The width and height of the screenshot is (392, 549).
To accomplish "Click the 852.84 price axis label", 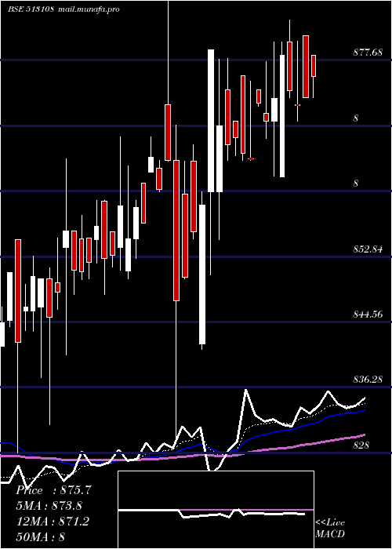I will click(368, 249).
